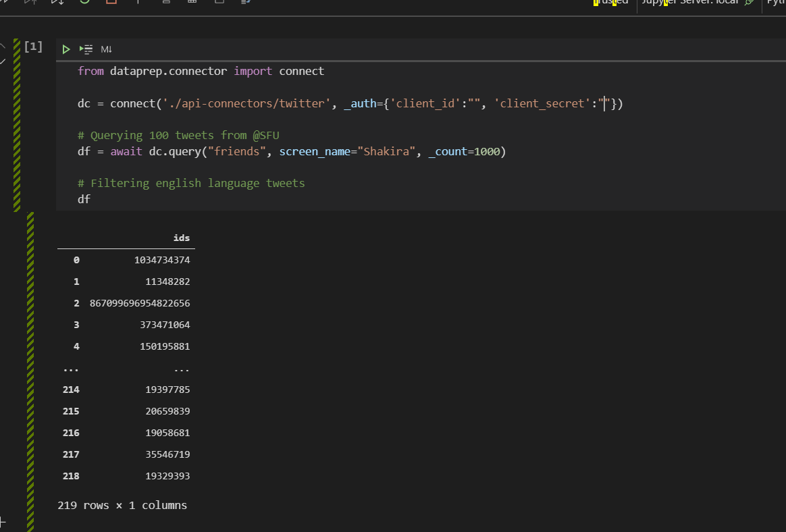This screenshot has width=786, height=532.
Task: Click the '# Filtering english language tweets' comment
Action: coord(192,183)
